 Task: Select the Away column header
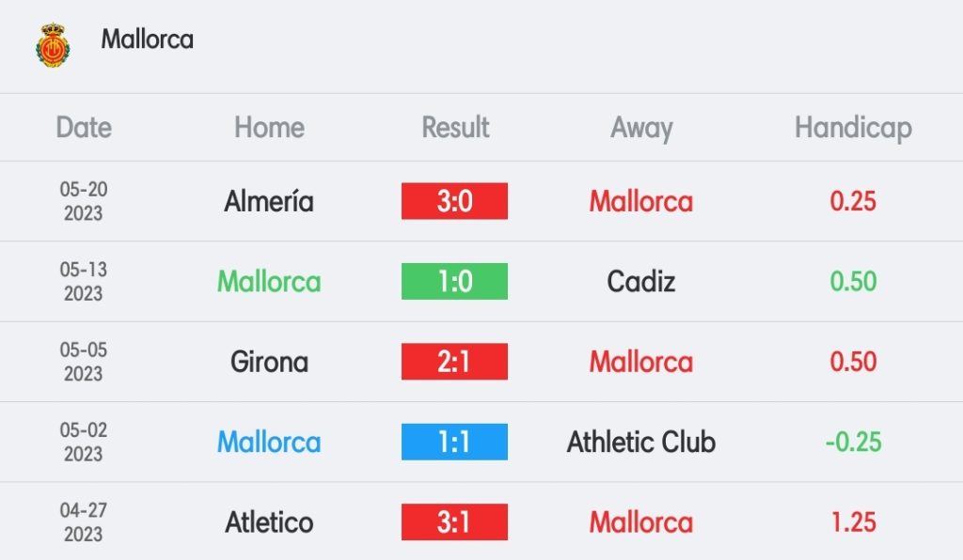[641, 129]
